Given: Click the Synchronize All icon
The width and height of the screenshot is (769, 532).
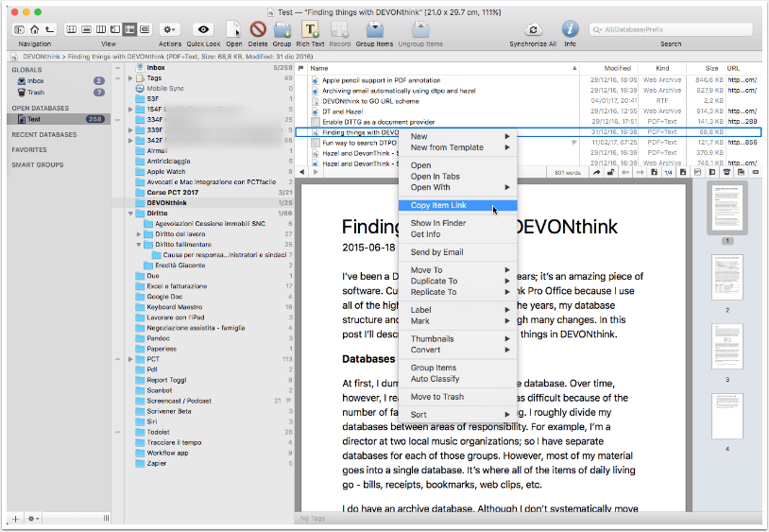Looking at the screenshot, I should pyautogui.click(x=533, y=29).
